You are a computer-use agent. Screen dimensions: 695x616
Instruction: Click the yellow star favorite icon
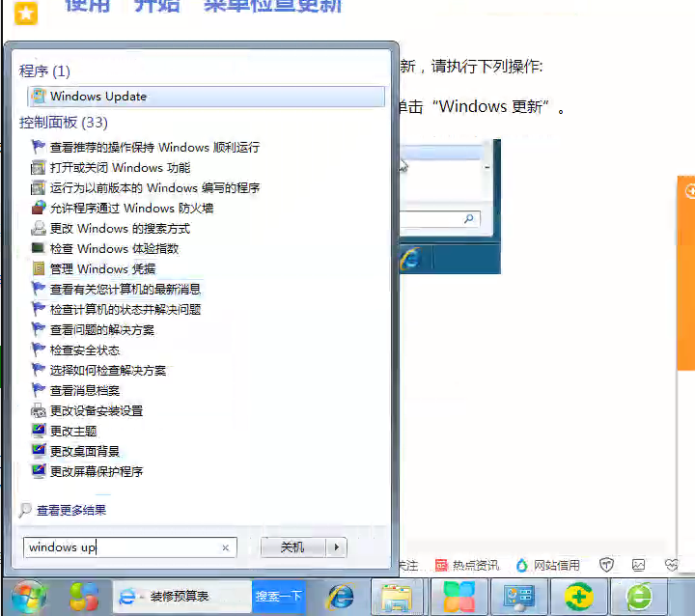pos(26,14)
